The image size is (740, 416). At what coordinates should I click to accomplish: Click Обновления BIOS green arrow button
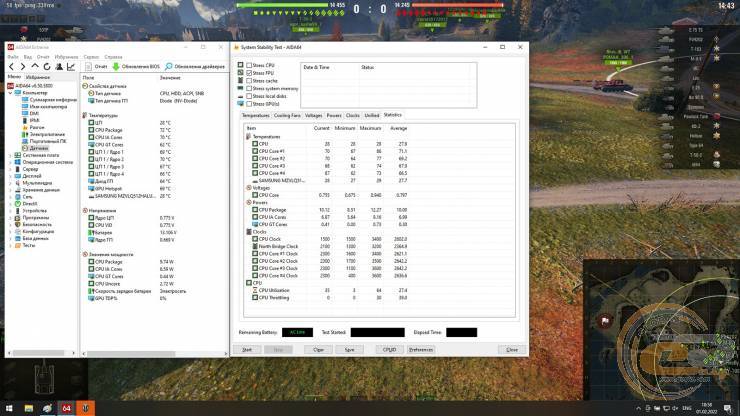136,67
